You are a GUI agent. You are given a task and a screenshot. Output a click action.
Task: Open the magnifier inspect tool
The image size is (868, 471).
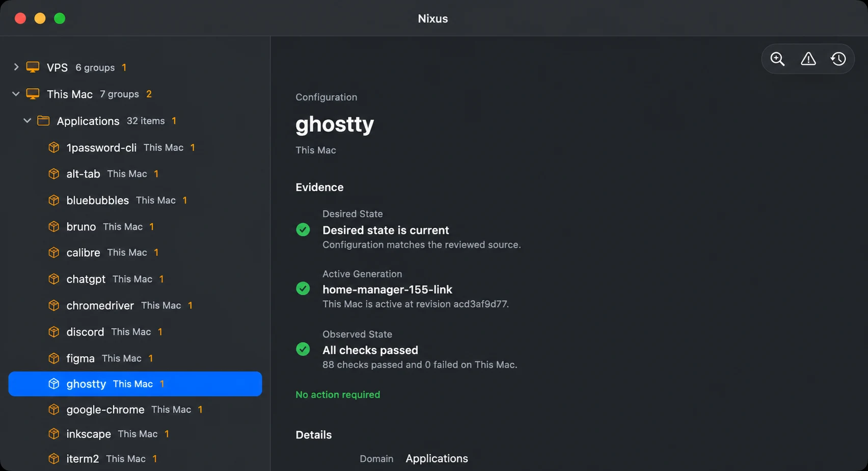coord(777,59)
